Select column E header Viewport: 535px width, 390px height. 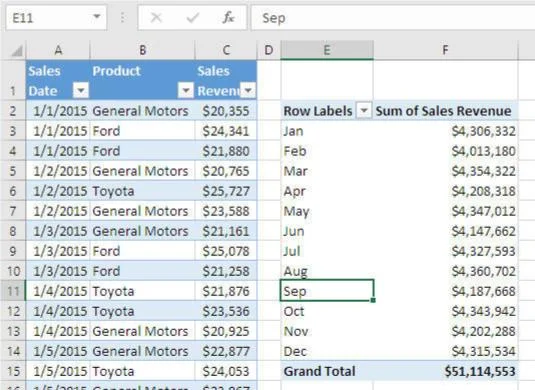[x=327, y=50]
